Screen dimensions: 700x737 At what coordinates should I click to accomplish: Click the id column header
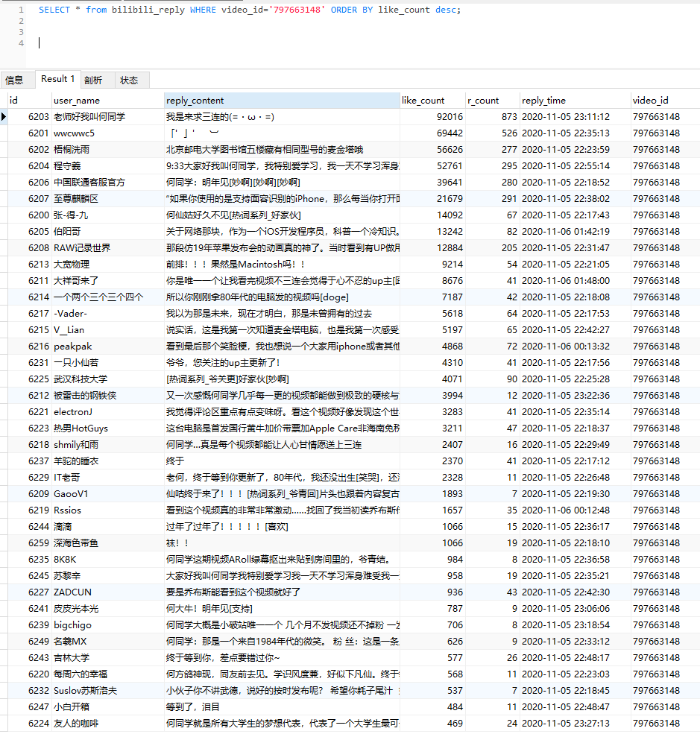coord(29,100)
